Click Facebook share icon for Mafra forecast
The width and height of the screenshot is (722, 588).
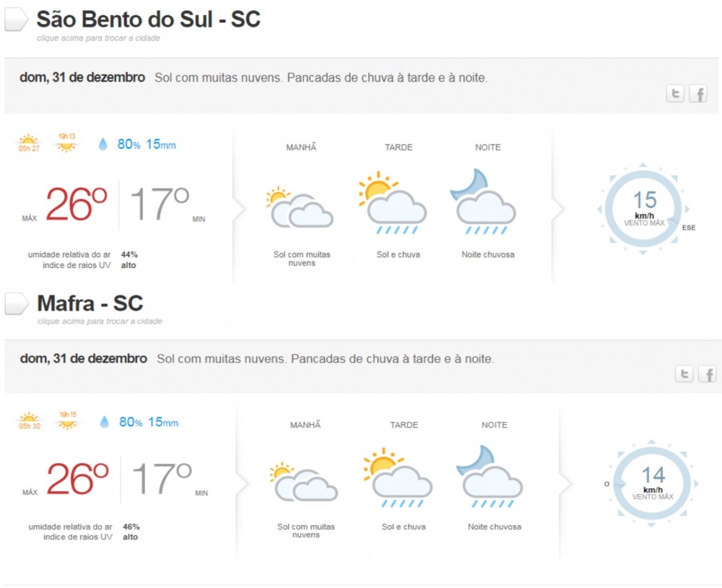click(707, 373)
